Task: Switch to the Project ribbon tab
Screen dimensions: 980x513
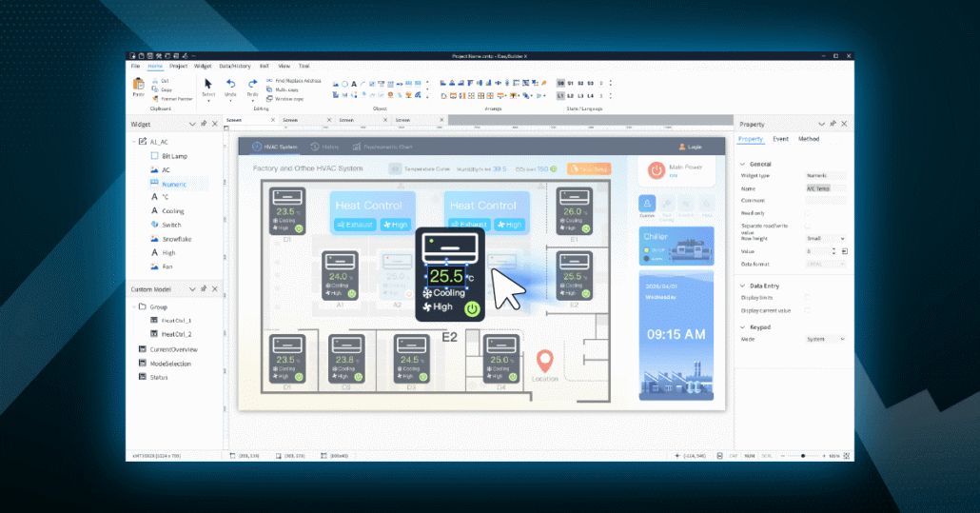Action: pos(178,66)
